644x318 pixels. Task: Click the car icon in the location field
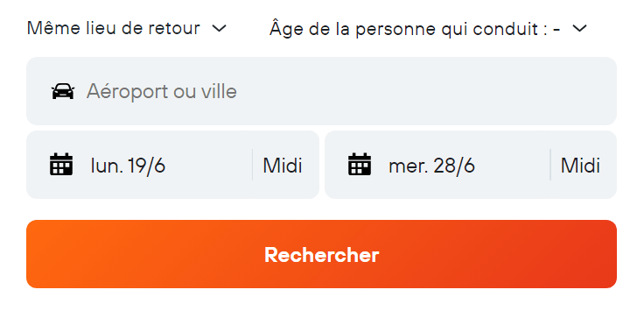tap(63, 91)
